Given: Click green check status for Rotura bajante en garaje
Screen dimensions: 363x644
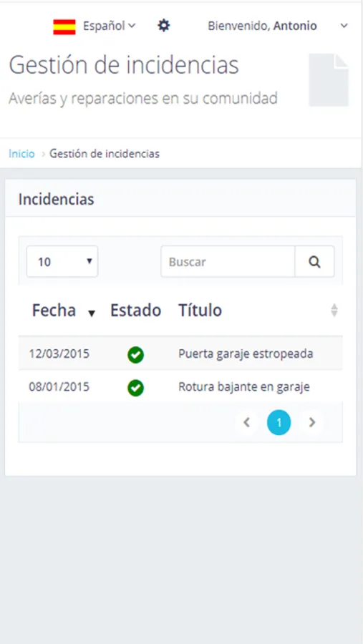Looking at the screenshot, I should click(x=135, y=388).
